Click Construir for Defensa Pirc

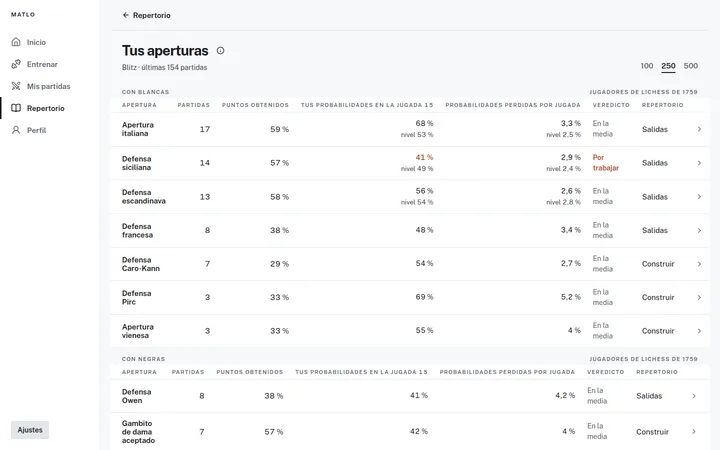(x=658, y=298)
